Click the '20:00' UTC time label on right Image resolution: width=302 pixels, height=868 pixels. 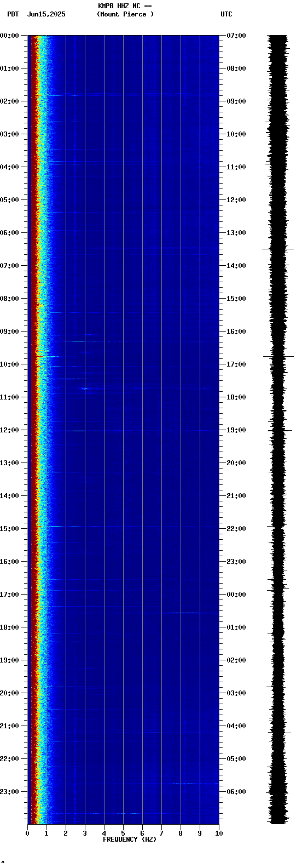coord(236,463)
